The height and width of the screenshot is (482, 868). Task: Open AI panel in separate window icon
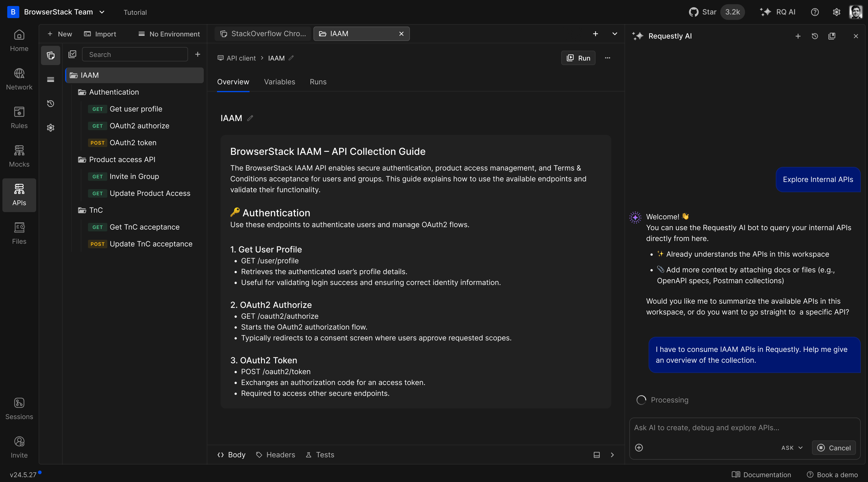pyautogui.click(x=832, y=36)
